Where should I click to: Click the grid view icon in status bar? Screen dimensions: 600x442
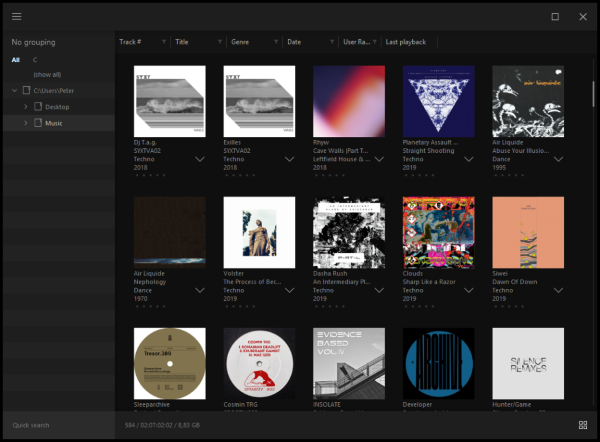[582, 425]
